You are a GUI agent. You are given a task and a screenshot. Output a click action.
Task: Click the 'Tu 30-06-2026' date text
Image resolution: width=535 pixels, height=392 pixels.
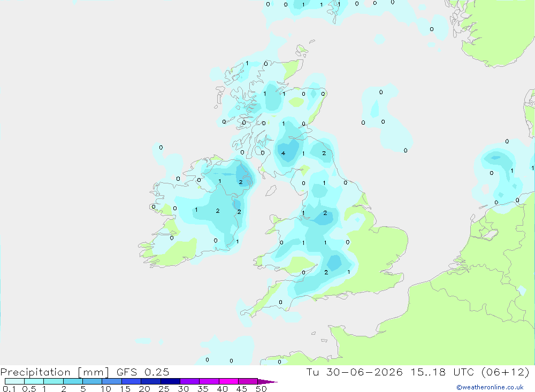click(355, 372)
